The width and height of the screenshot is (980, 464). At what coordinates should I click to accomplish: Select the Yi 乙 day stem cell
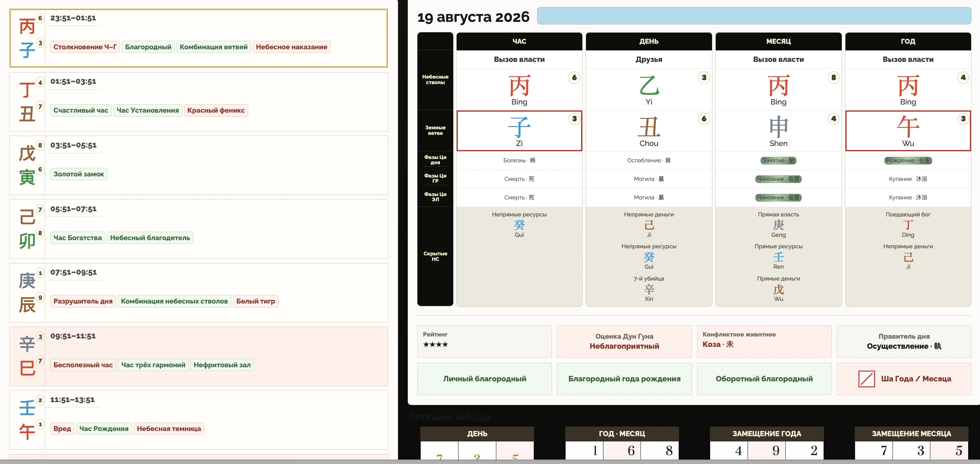click(x=649, y=90)
